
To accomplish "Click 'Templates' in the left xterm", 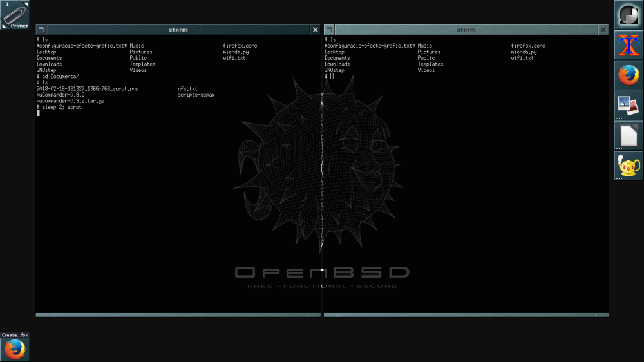I will (142, 64).
